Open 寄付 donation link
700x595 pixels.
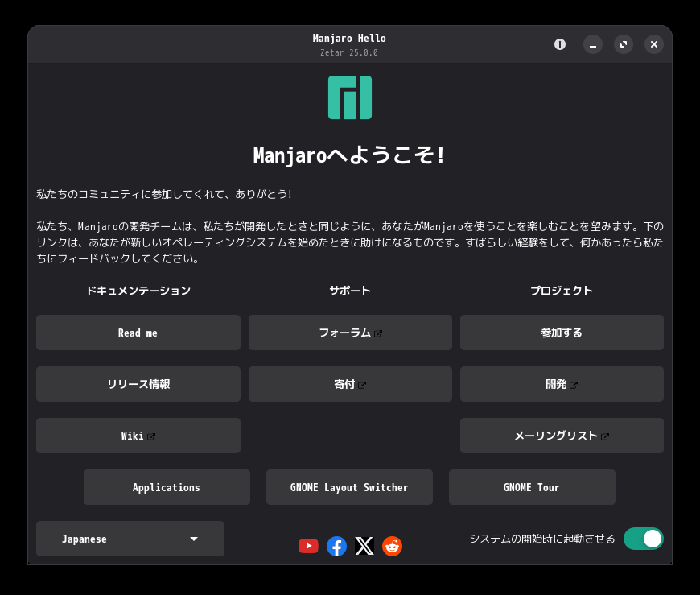pos(350,384)
